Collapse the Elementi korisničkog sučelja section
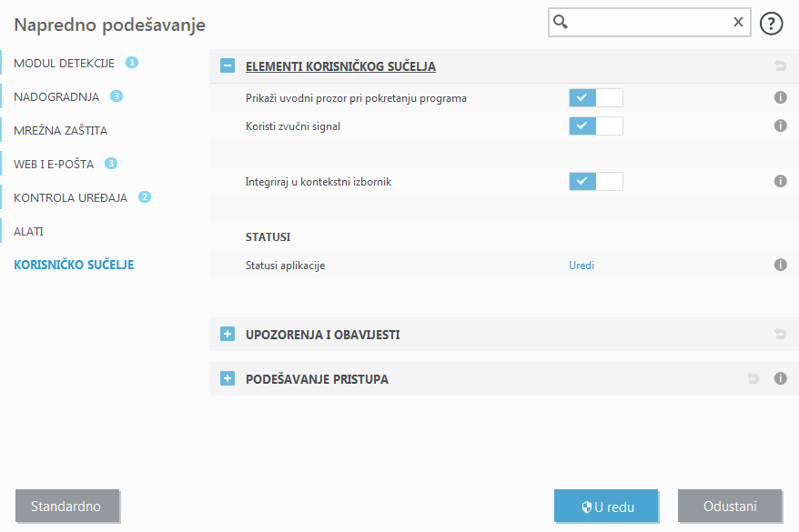The height and width of the screenshot is (532, 799). (x=227, y=66)
